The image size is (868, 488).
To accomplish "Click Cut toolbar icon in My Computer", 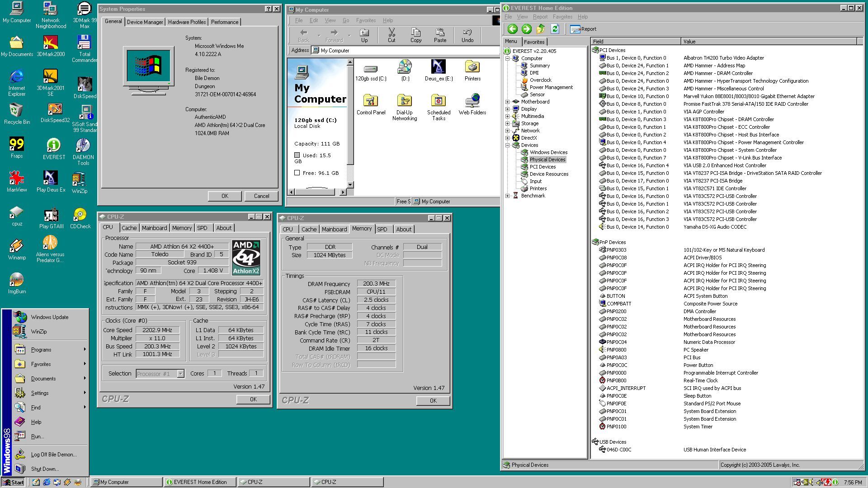I will (x=392, y=36).
